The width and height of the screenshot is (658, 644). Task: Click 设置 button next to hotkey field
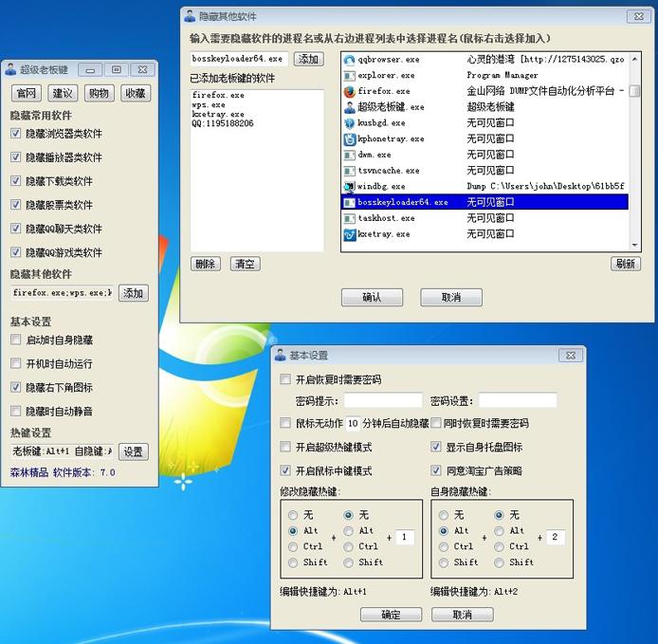(134, 451)
